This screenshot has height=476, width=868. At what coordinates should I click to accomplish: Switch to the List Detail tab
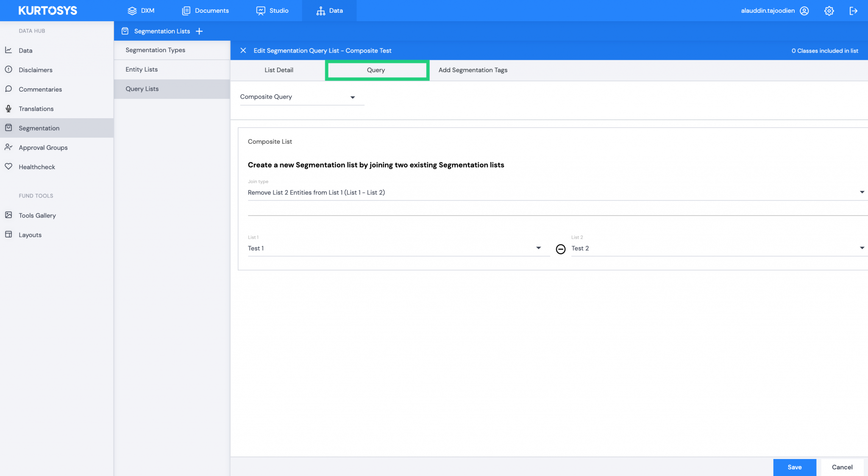point(278,70)
